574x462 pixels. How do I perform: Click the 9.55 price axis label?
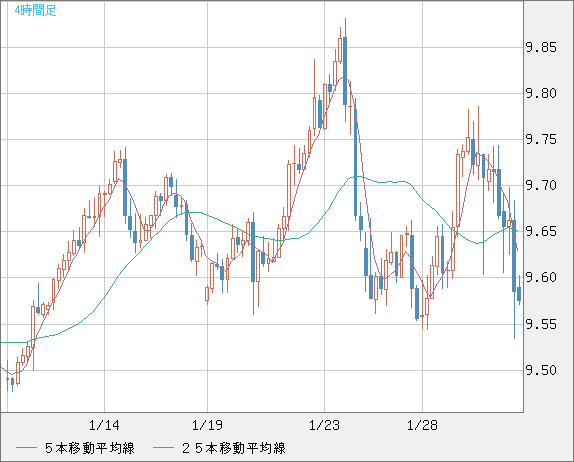tap(541, 324)
